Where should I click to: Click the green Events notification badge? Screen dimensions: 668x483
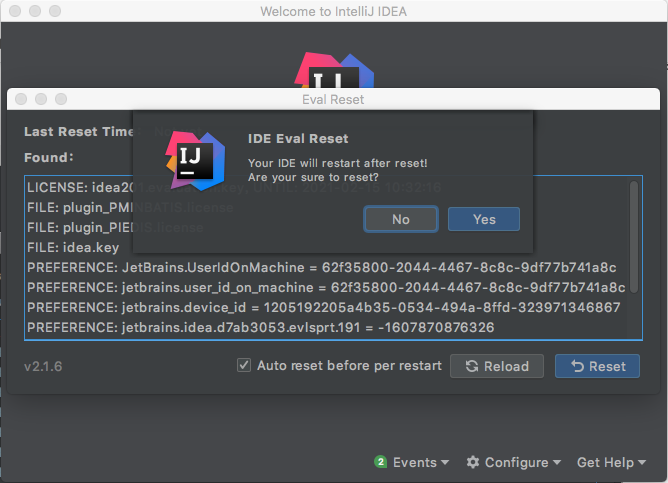point(380,462)
